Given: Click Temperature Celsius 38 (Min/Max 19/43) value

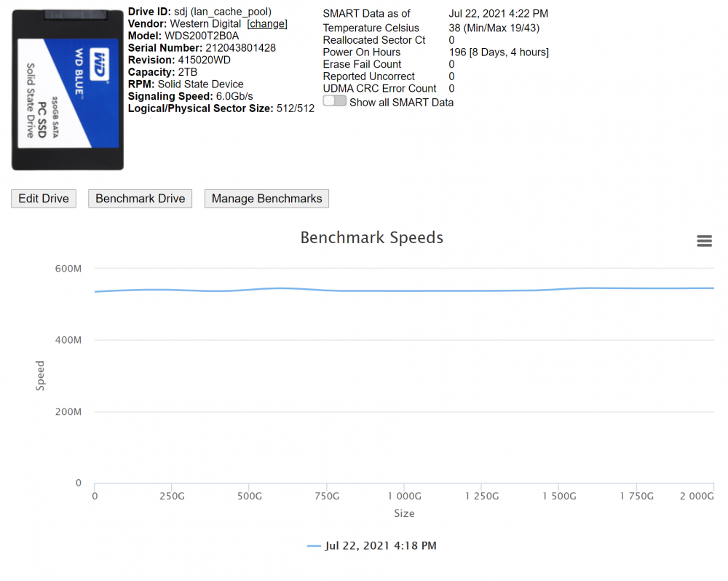Looking at the screenshot, I should (494, 28).
